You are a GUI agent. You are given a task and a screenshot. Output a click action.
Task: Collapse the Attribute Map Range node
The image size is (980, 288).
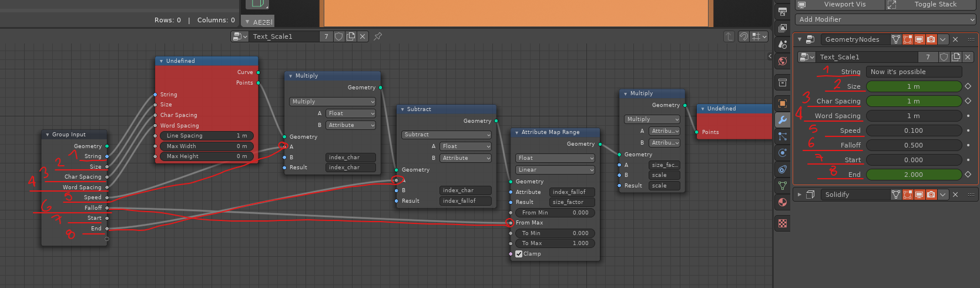click(x=517, y=132)
